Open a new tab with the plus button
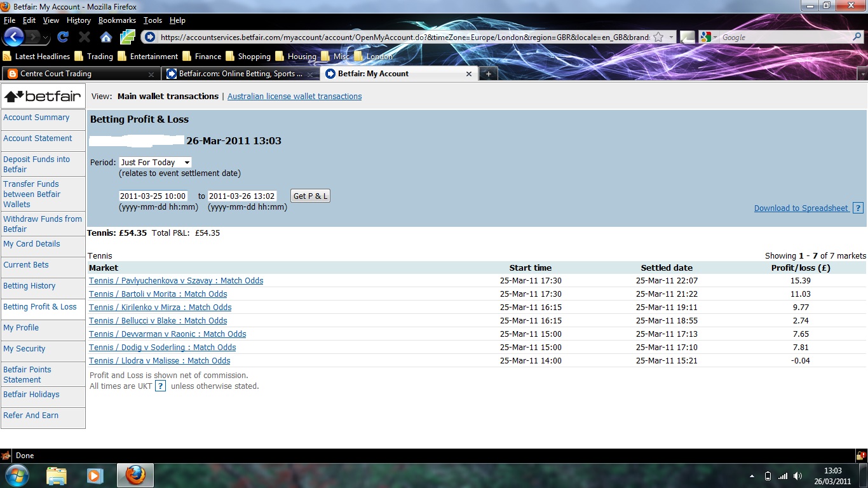Viewport: 868px width, 488px height. 488,74
